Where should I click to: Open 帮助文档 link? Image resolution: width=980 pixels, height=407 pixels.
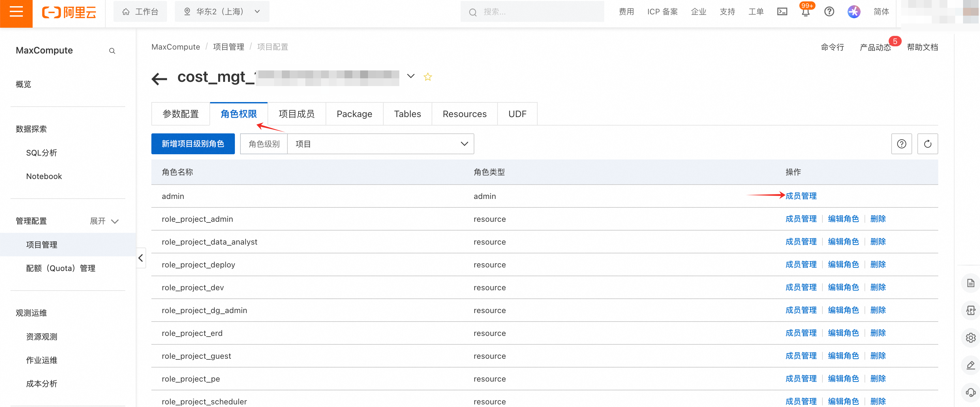922,47
